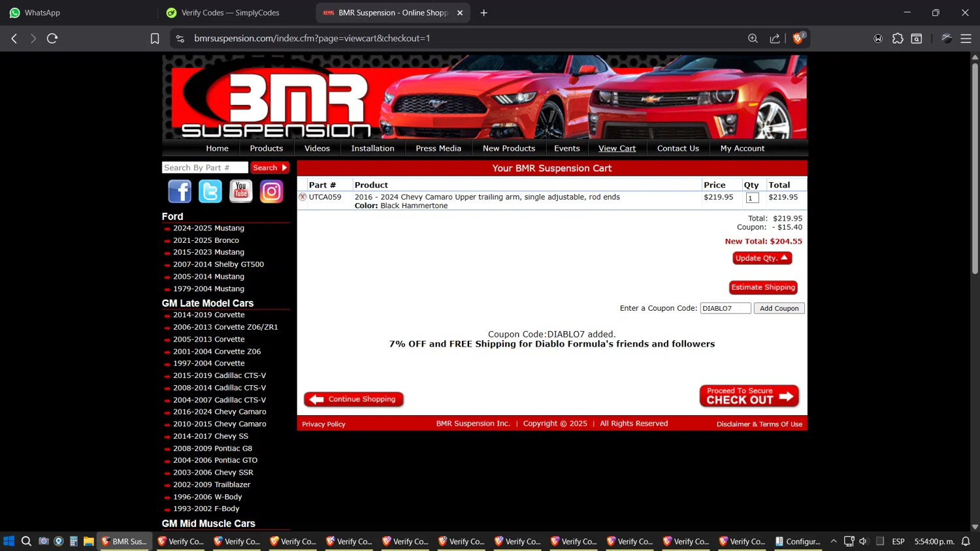Open 2007-2014 Shelby GT500 category
The width and height of the screenshot is (980, 551).
(218, 264)
